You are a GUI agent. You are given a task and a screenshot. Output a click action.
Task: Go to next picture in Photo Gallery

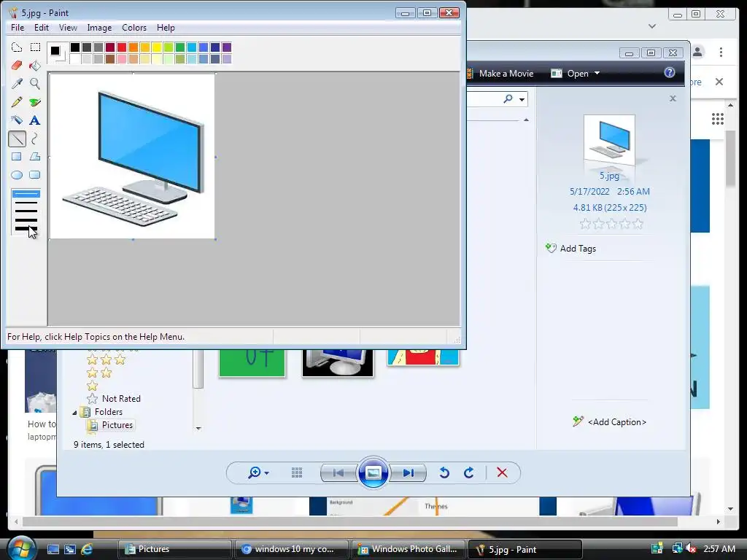click(408, 472)
